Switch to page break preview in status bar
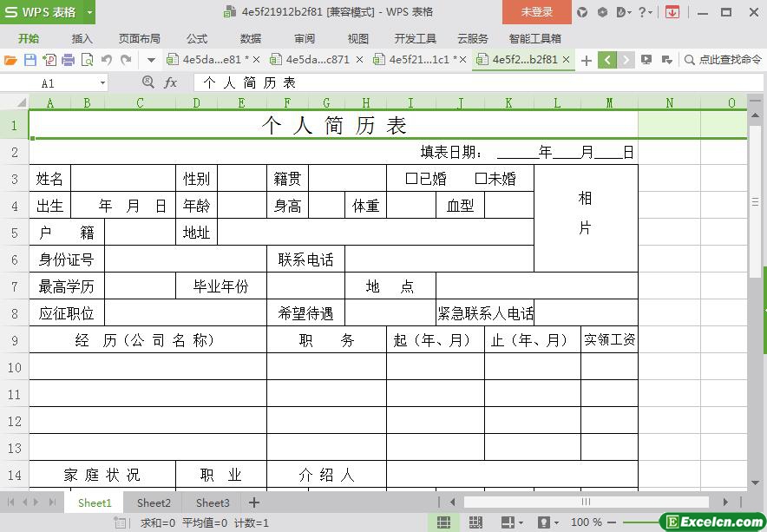 [x=475, y=522]
